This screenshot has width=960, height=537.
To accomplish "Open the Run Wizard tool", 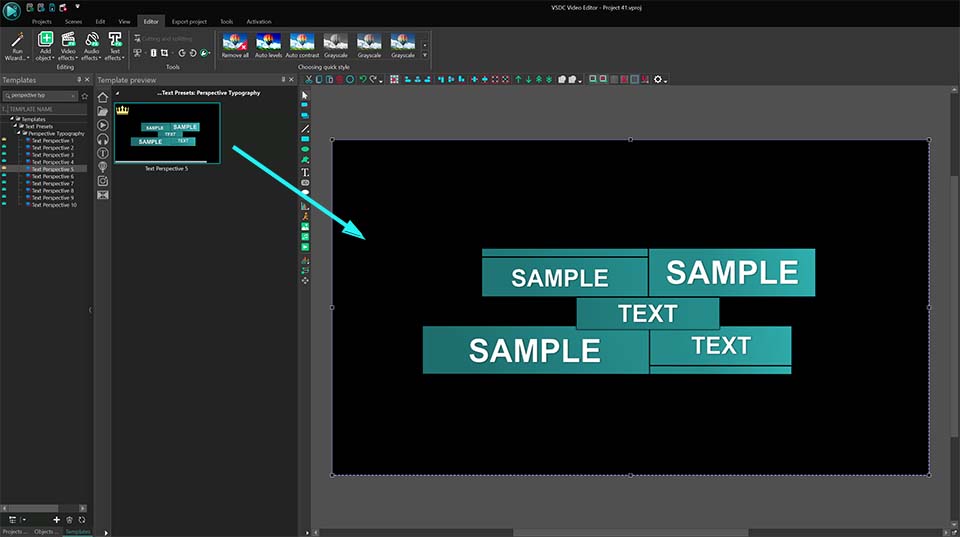I will (17, 47).
